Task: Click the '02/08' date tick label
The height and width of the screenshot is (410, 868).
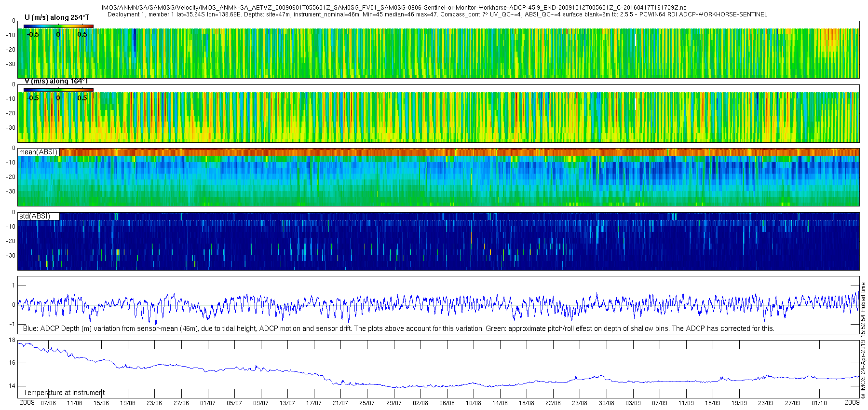Action: pyautogui.click(x=420, y=403)
